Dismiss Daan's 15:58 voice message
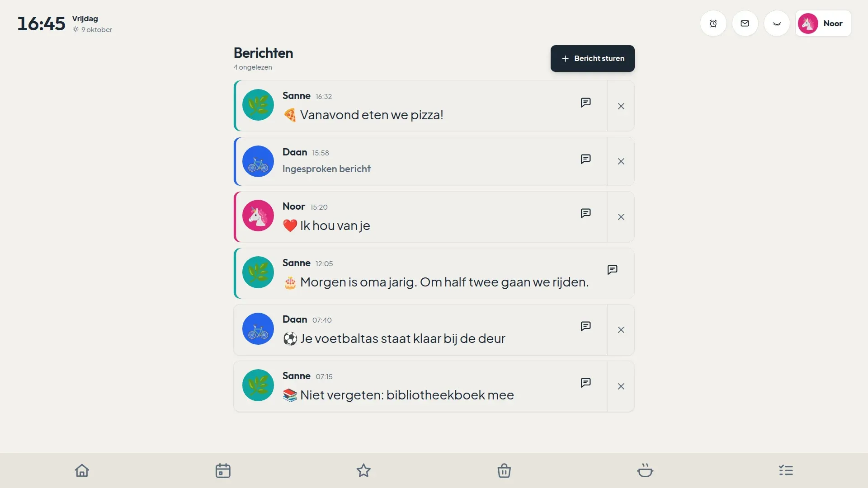 621,161
